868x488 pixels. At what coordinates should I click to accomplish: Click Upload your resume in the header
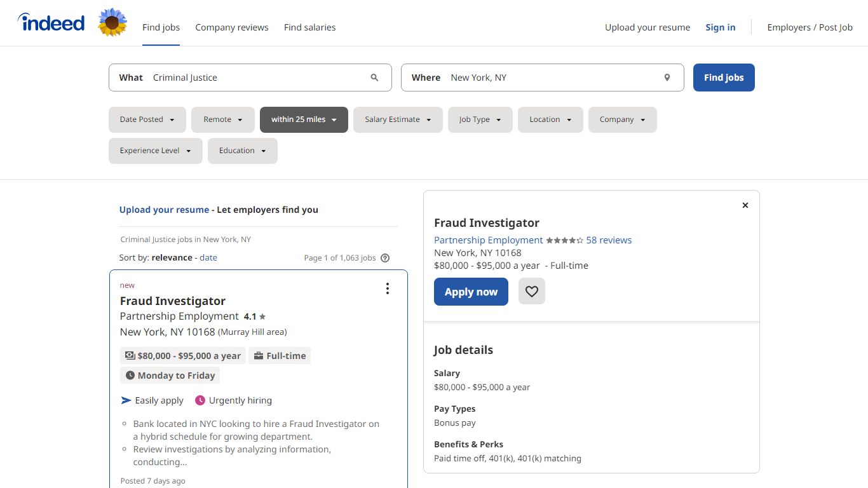coord(648,27)
